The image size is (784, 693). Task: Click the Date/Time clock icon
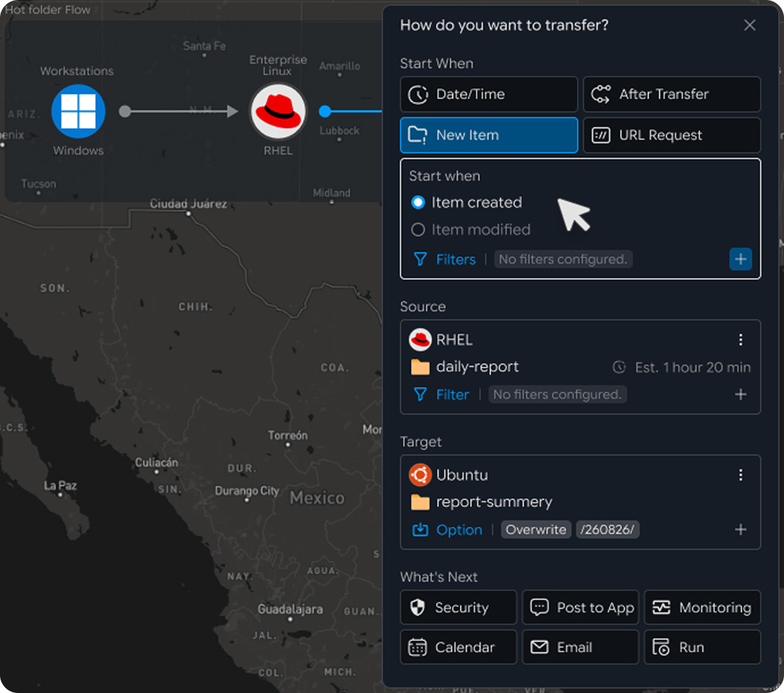pos(418,94)
